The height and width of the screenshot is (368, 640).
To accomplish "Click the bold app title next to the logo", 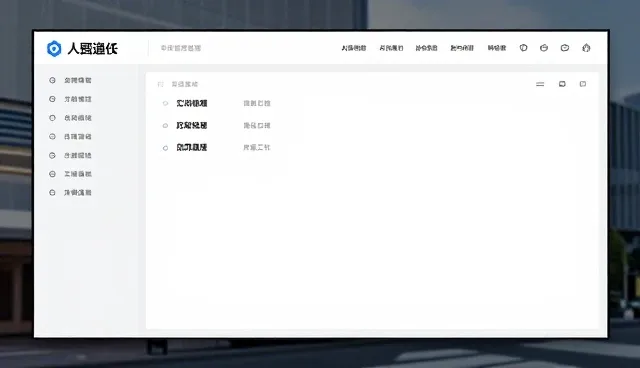I will click(x=93, y=49).
